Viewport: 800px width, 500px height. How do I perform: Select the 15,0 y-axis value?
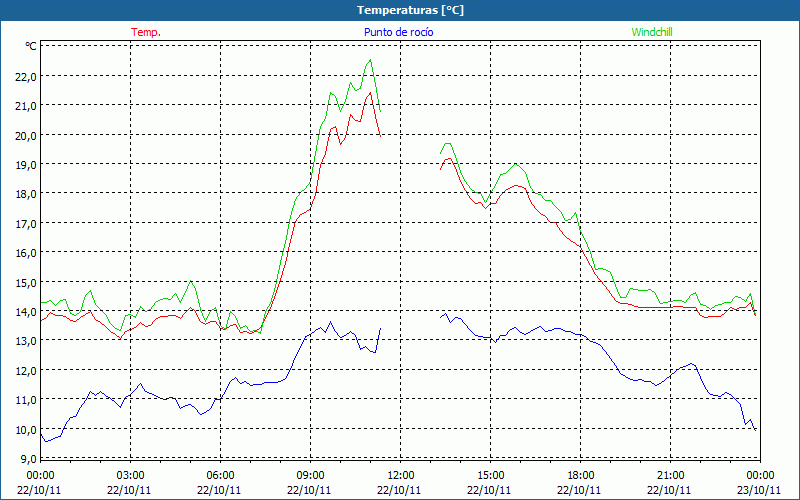[x=28, y=283]
